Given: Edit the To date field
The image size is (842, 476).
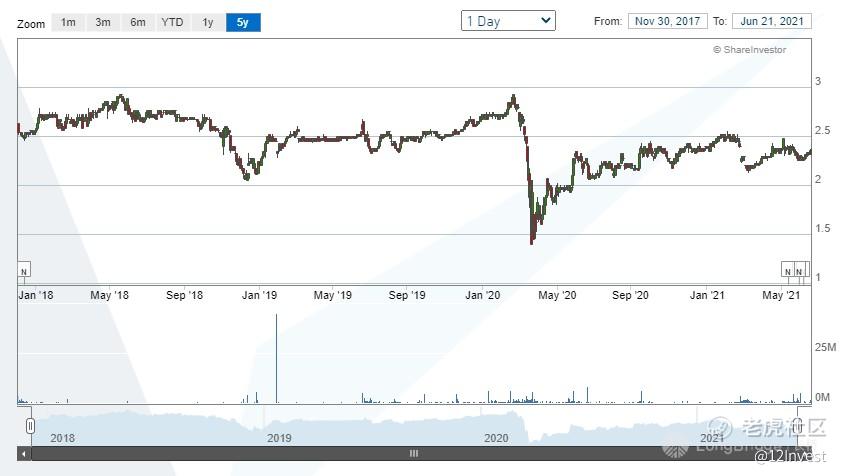Looking at the screenshot, I should pyautogui.click(x=771, y=21).
